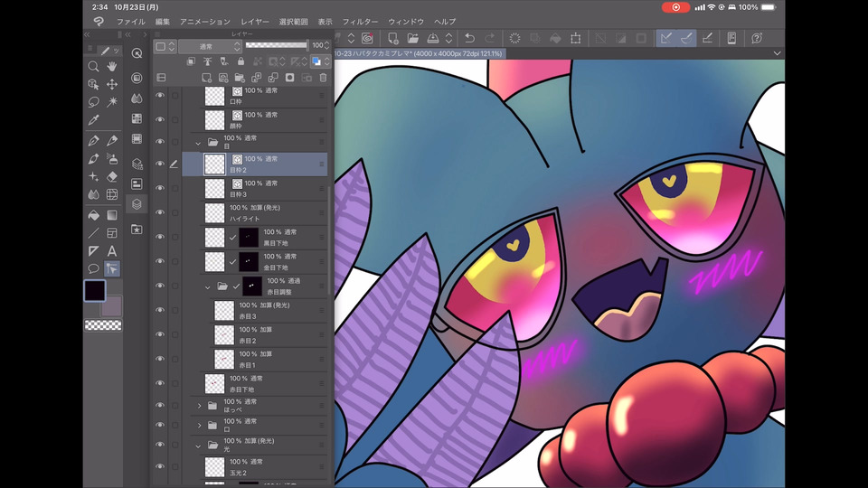The image size is (868, 488).
Task: Toggle Snap to ruler in command bar
Action: (666, 38)
